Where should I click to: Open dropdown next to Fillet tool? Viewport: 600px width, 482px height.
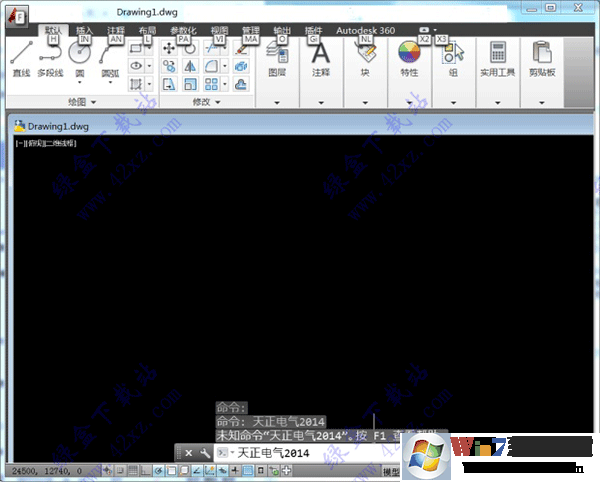tap(225, 66)
